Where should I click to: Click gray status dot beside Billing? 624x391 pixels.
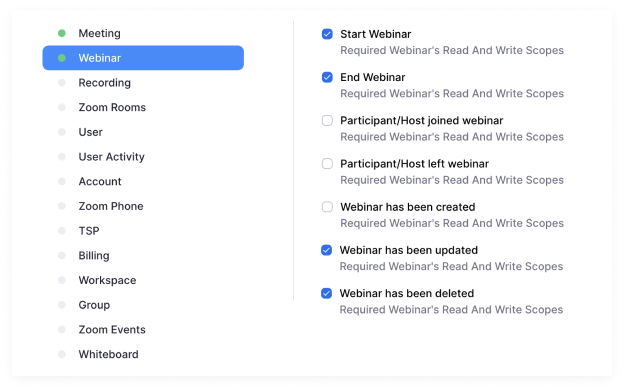tap(62, 255)
